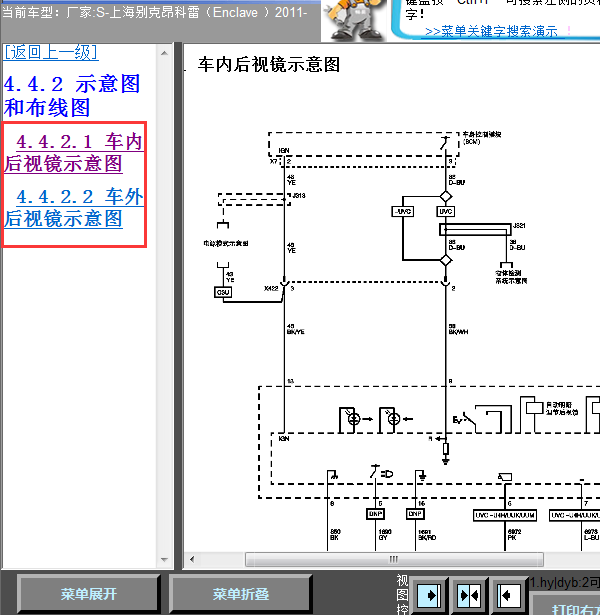Open 4.4.2.1 车内后视镜示意图 link
Screen dimensions: 600x615
pyautogui.click(x=74, y=153)
